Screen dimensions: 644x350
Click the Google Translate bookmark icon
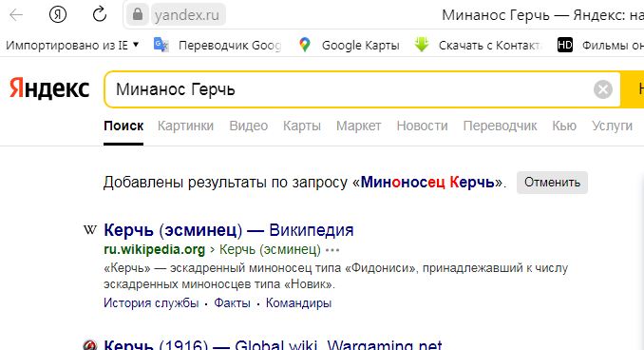[x=161, y=45]
